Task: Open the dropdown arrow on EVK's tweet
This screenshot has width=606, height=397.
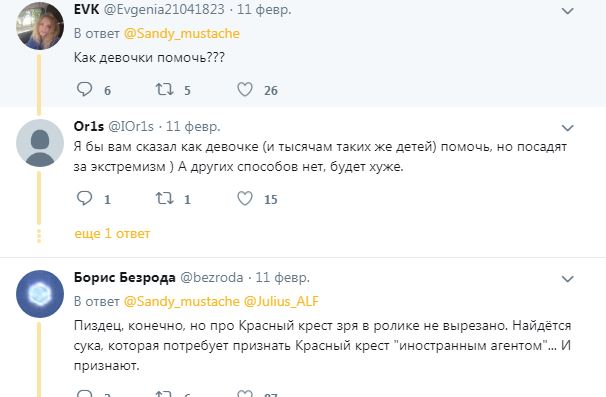Action: pyautogui.click(x=567, y=11)
